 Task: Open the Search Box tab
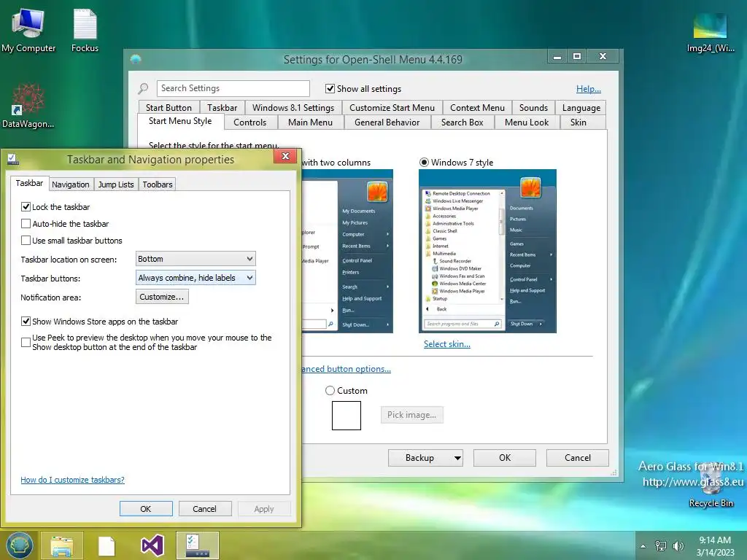tap(462, 122)
